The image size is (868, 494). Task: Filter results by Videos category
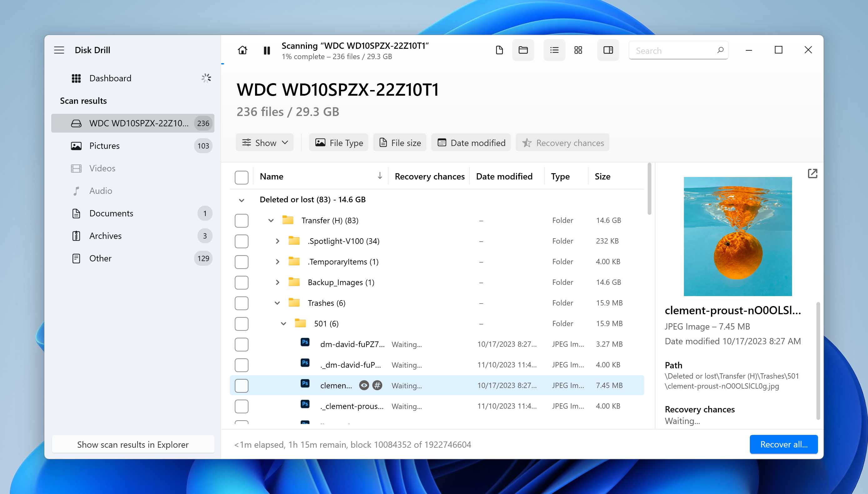click(133, 168)
